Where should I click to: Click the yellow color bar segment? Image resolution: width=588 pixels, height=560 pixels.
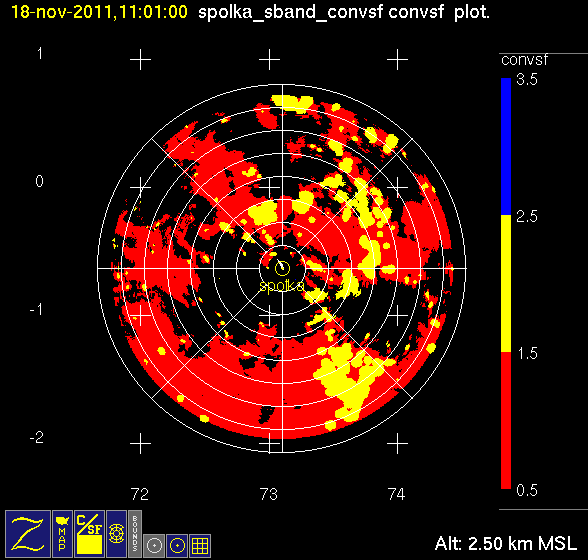tap(506, 283)
